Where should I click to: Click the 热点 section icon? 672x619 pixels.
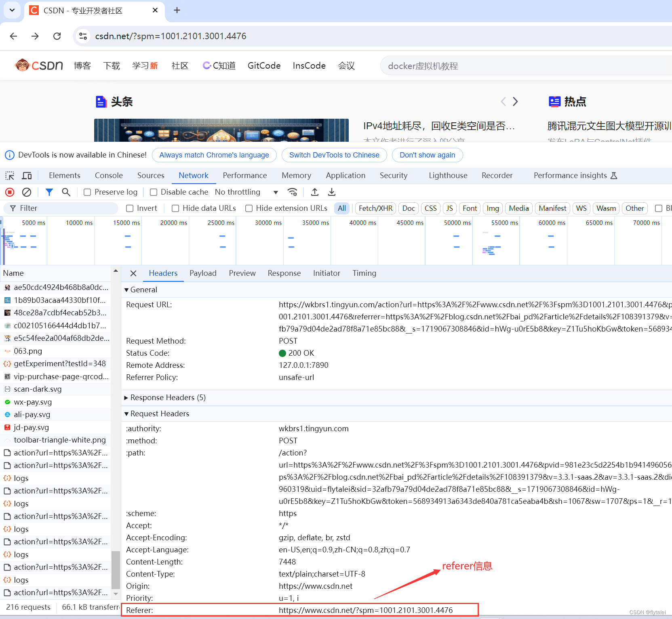554,102
